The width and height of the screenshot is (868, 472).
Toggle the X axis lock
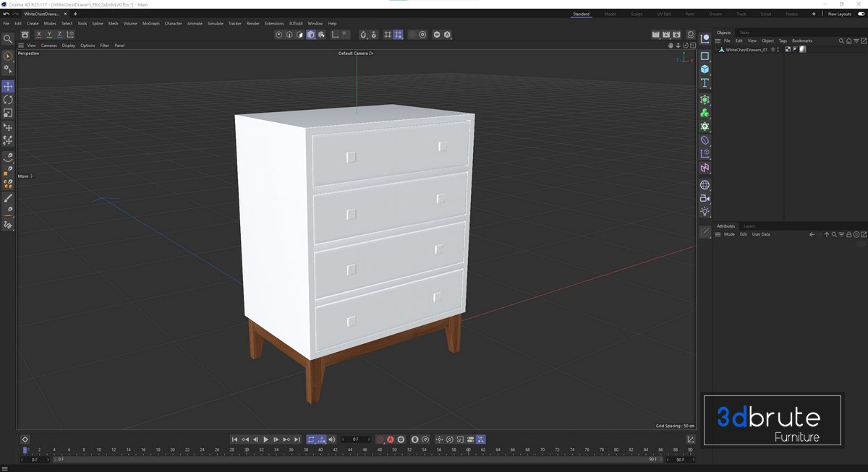point(39,35)
